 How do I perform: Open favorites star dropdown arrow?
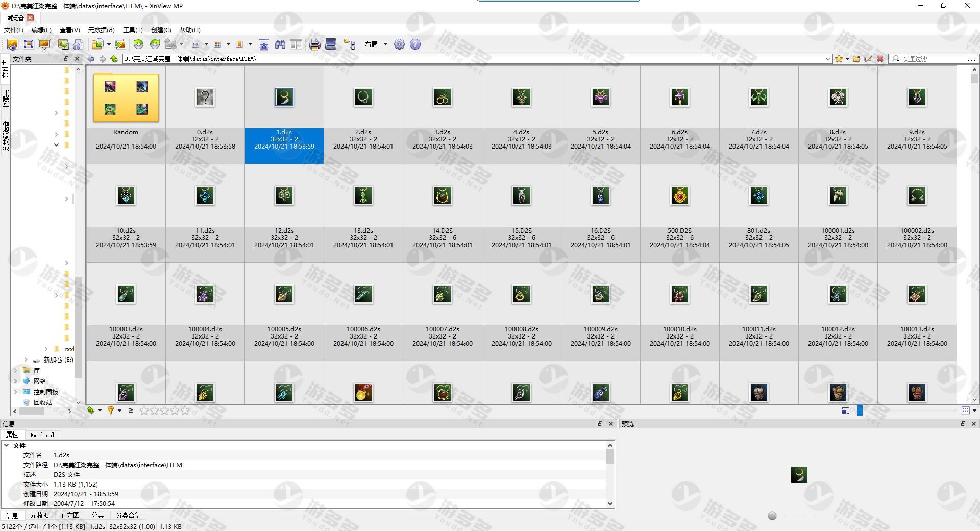847,59
